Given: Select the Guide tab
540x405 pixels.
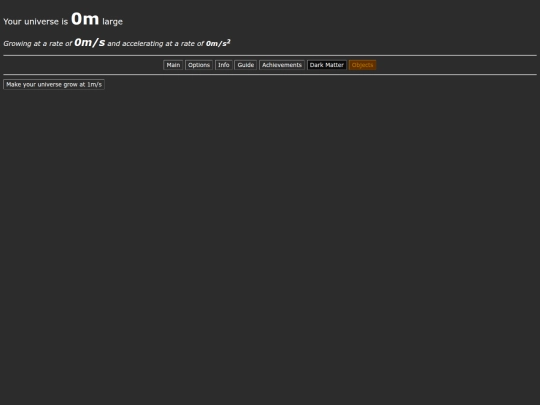Looking at the screenshot, I should (246, 65).
